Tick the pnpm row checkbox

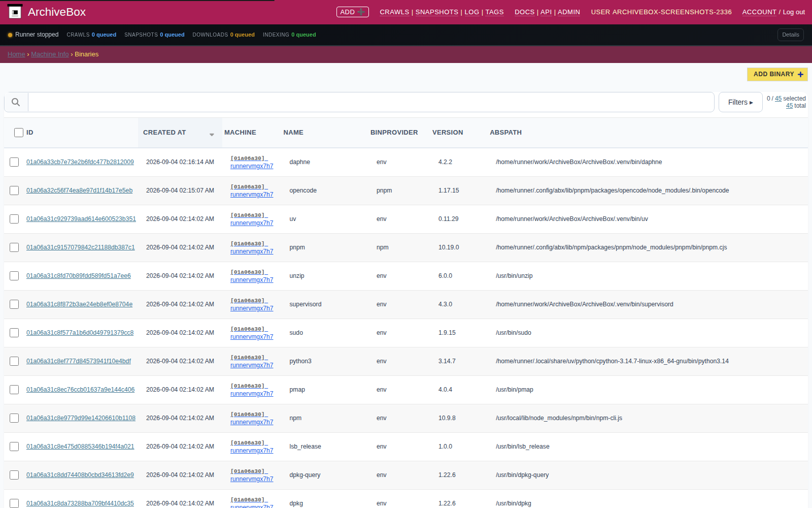(x=14, y=247)
